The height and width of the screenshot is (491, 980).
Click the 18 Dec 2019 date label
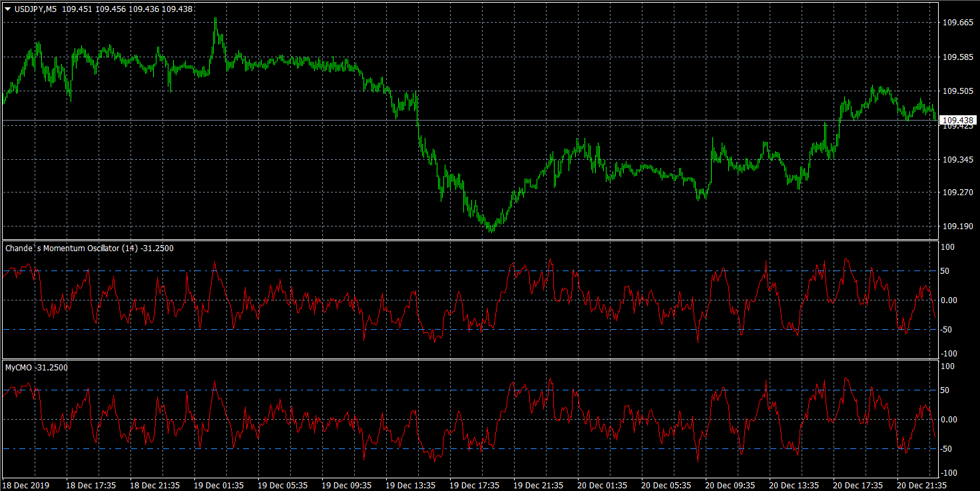tap(26, 485)
